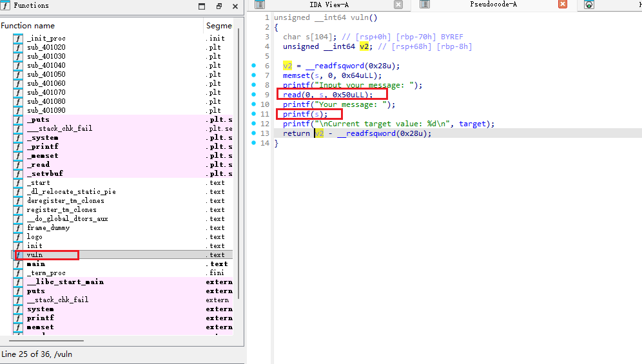Select the vuln function in the list

(35, 255)
